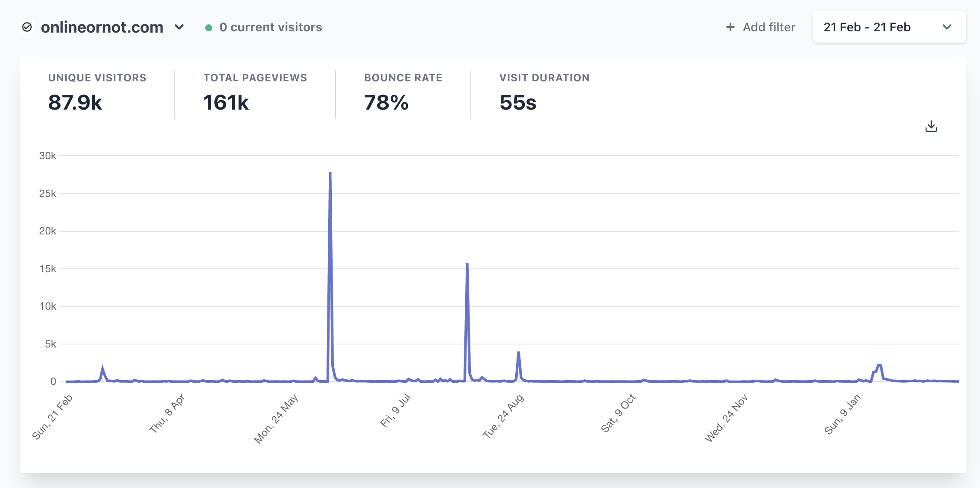Click the Mon, 24 May axis label
This screenshot has height=488, width=980.
pyautogui.click(x=276, y=418)
